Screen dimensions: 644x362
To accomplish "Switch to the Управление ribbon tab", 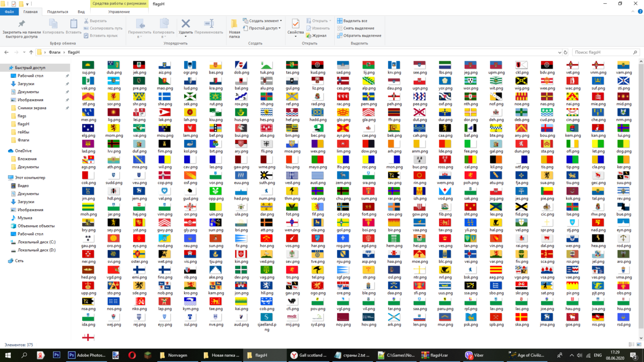I will [119, 11].
